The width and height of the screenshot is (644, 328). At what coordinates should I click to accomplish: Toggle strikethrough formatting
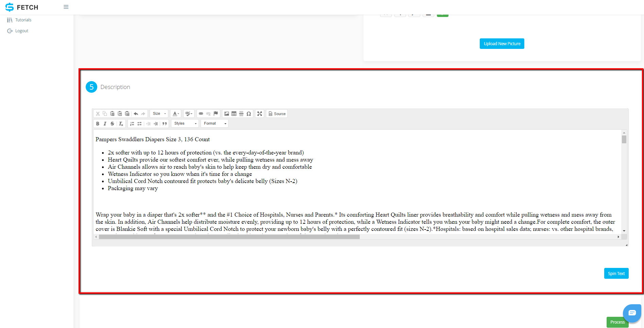point(112,124)
